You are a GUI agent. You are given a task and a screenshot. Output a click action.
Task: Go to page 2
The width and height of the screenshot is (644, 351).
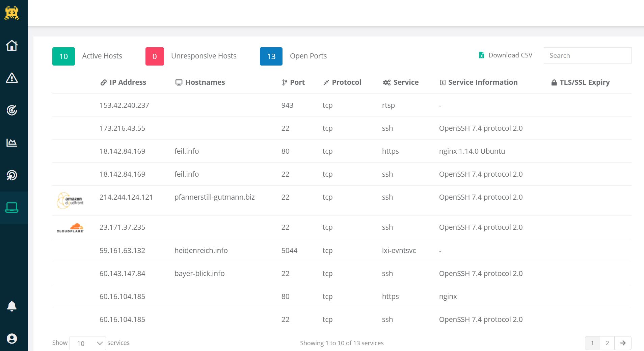607,343
